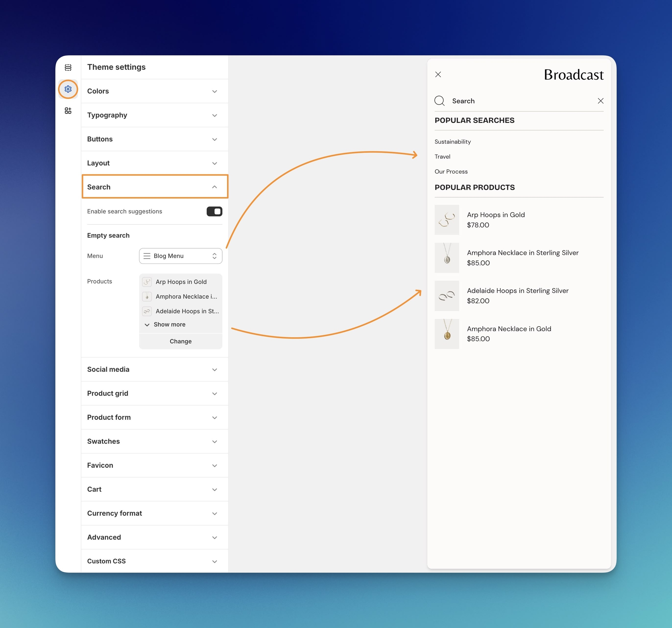Open the Blog Menu dropdown

point(181,256)
